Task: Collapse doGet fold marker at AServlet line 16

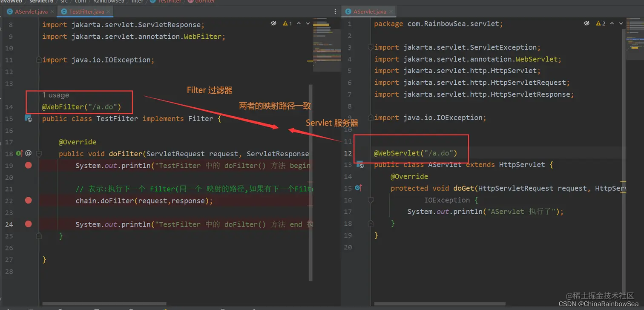Action: click(371, 200)
